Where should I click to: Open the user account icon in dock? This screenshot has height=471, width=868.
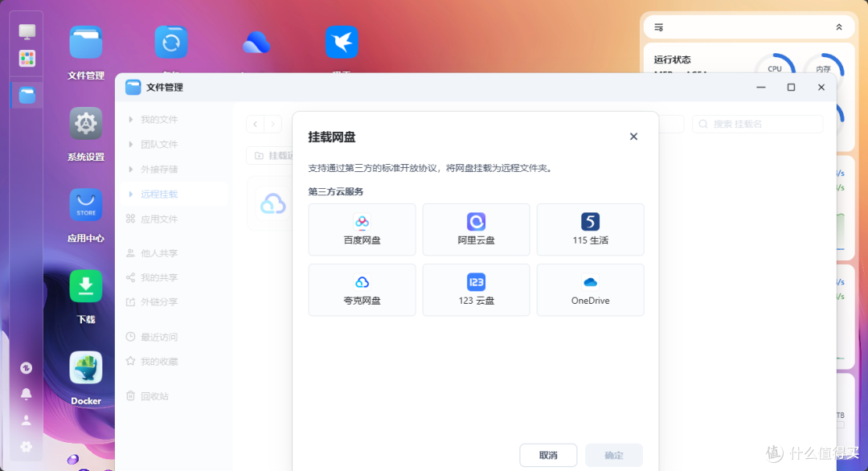[x=26, y=420]
